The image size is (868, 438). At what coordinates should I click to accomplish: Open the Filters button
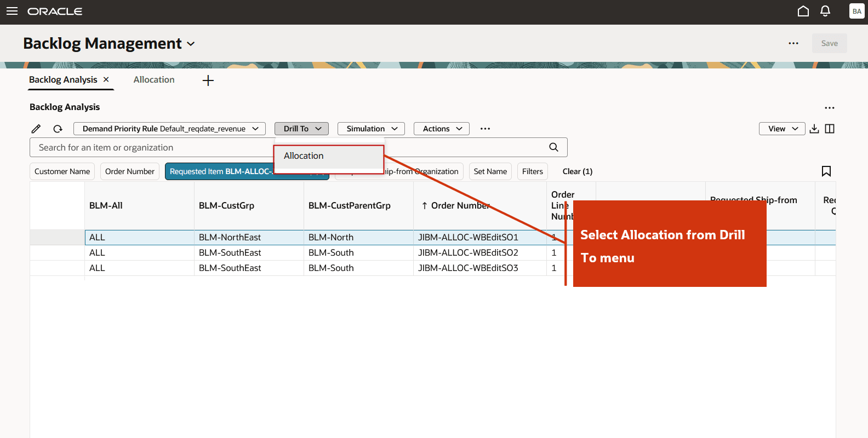tap(533, 171)
